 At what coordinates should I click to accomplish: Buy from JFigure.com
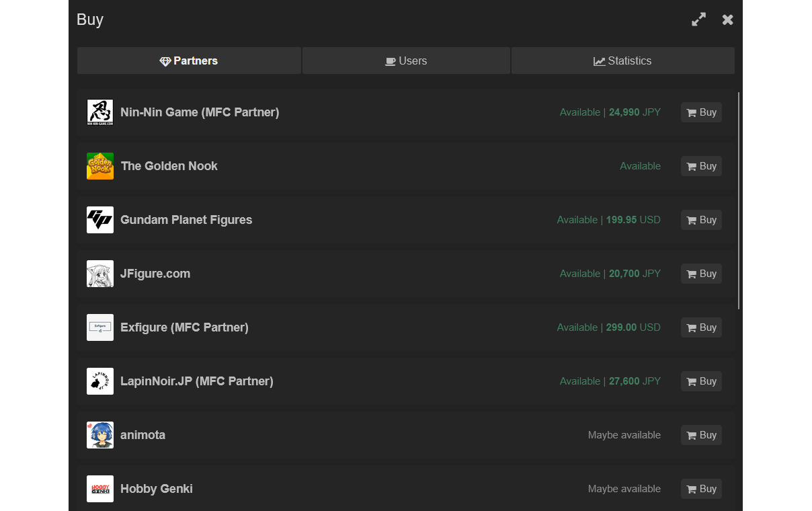[701, 274]
